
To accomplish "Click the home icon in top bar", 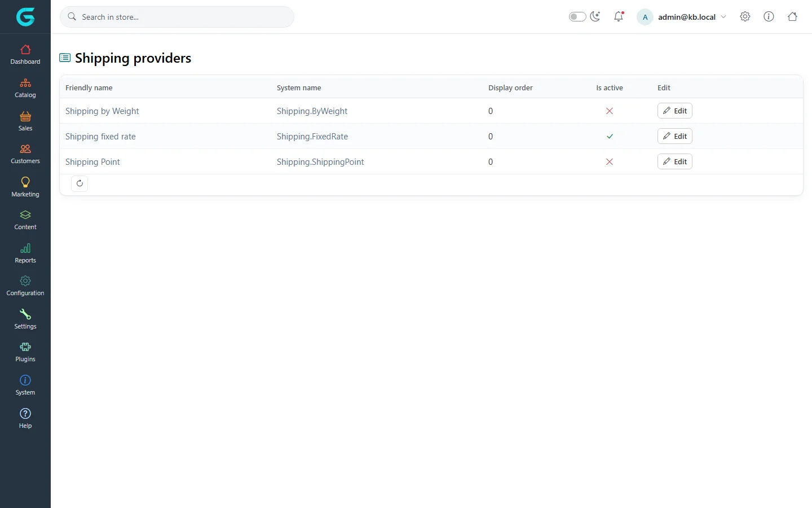I will pos(792,17).
